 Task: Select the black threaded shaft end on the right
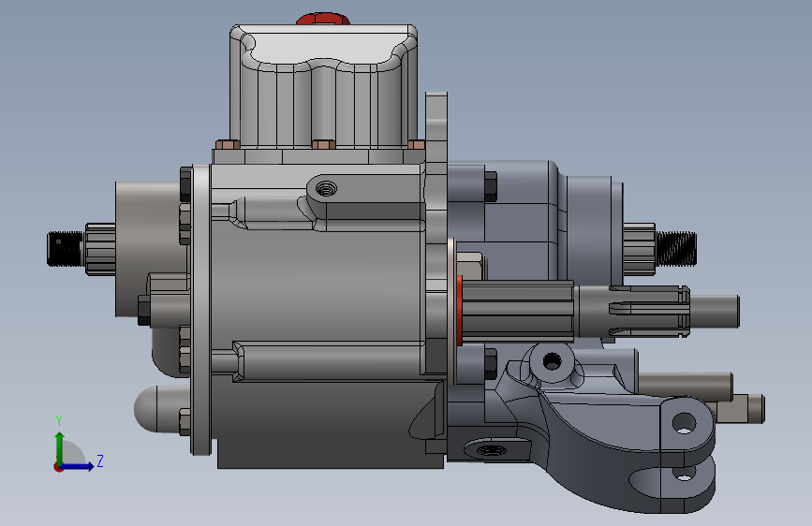pos(676,249)
